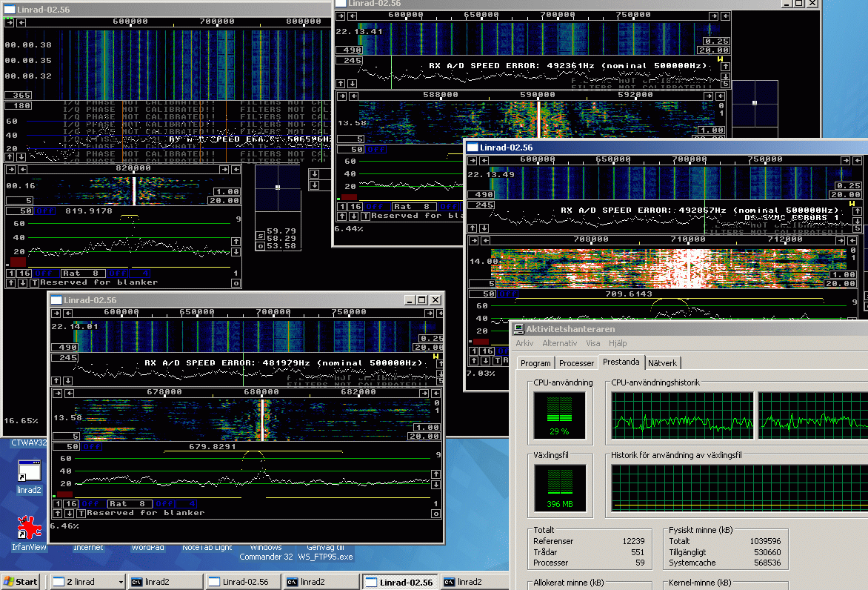Click 245 box in 679.8291 window
The height and width of the screenshot is (590, 868).
click(x=64, y=358)
